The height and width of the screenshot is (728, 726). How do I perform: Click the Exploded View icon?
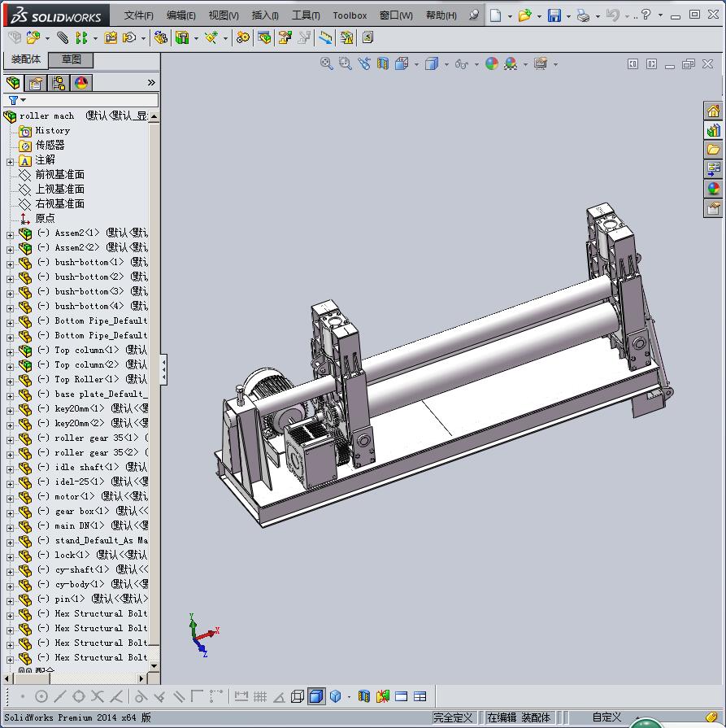click(x=285, y=37)
